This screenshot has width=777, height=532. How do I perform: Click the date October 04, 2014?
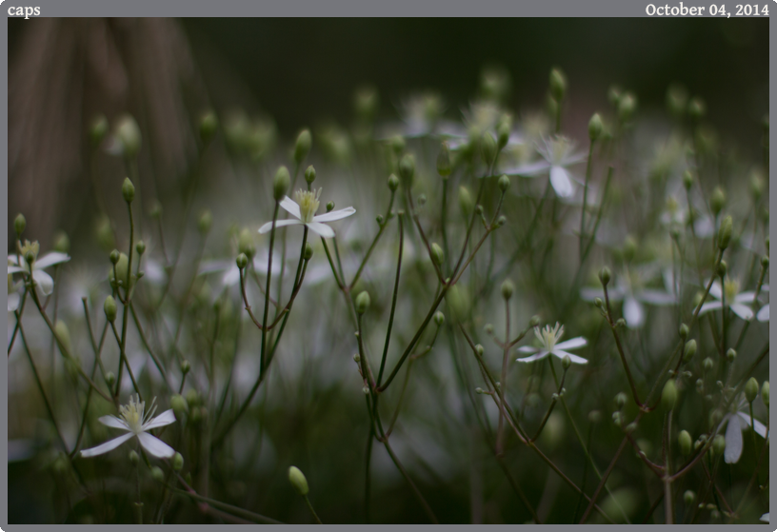point(707,10)
